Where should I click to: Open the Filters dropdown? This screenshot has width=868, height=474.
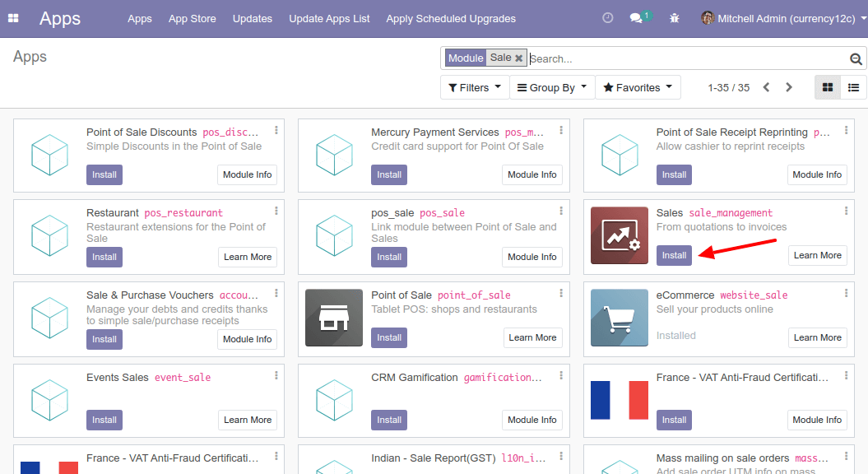[475, 87]
